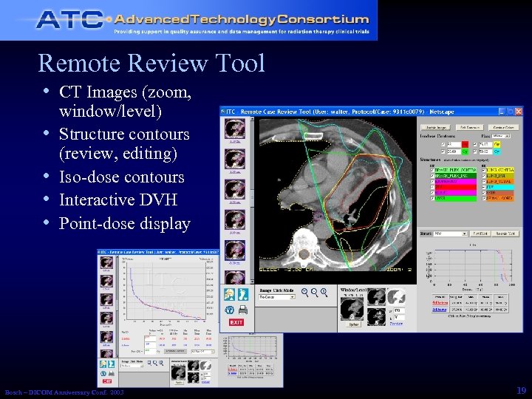Toggle the cyan isodose contour checkbox

475,151
